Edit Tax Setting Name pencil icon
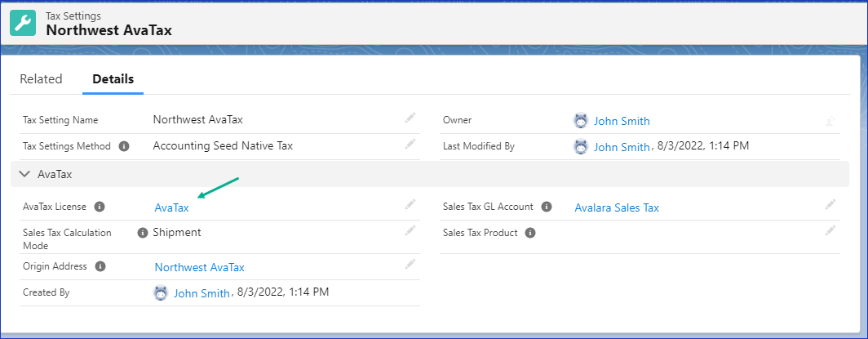 (410, 118)
